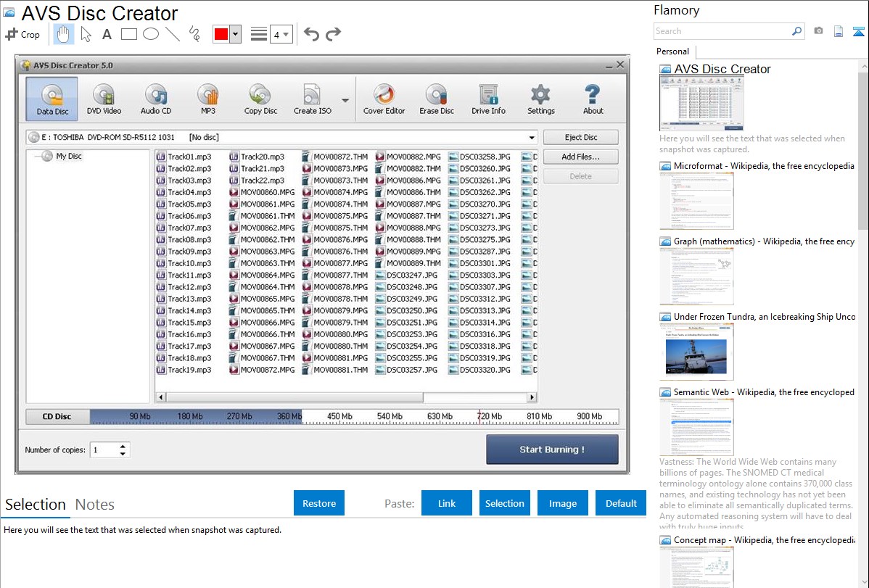The width and height of the screenshot is (869, 588).
Task: Open the TOSHIBA DVD-ROM drive dropdown
Action: 532,138
